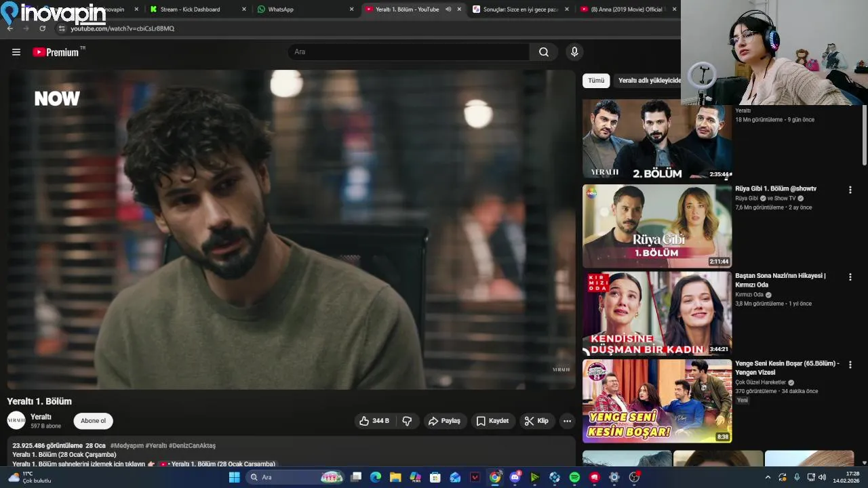This screenshot has width=868, height=488.
Task: Close the WhatsApp browser tab
Action: coord(351,9)
